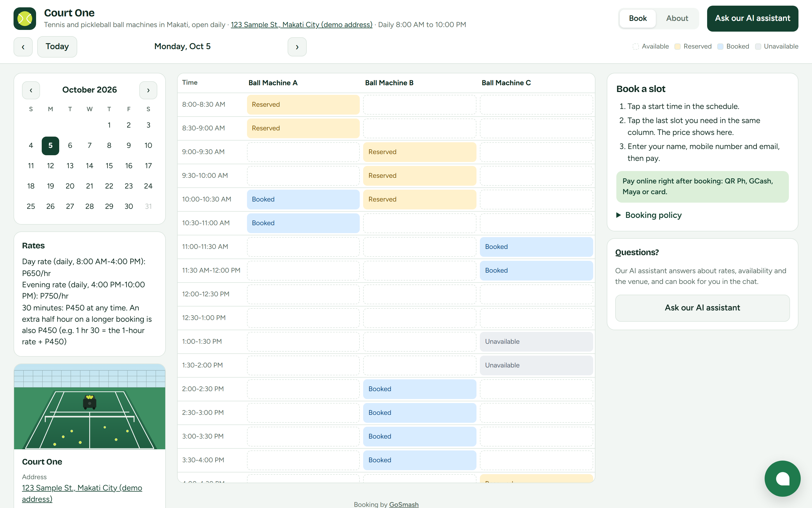Viewport: 812px width, 508px height.
Task: Click Booked 10:00-10:30 AM slot on Machine A
Action: (303, 199)
